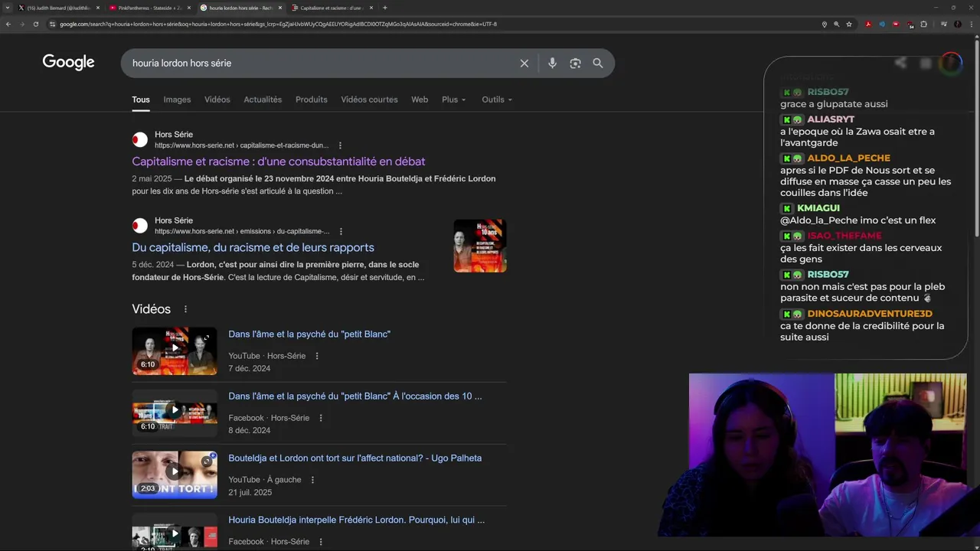Open more options for Du capitalisme result
Viewport: 980px width, 551px height.
pos(341,231)
